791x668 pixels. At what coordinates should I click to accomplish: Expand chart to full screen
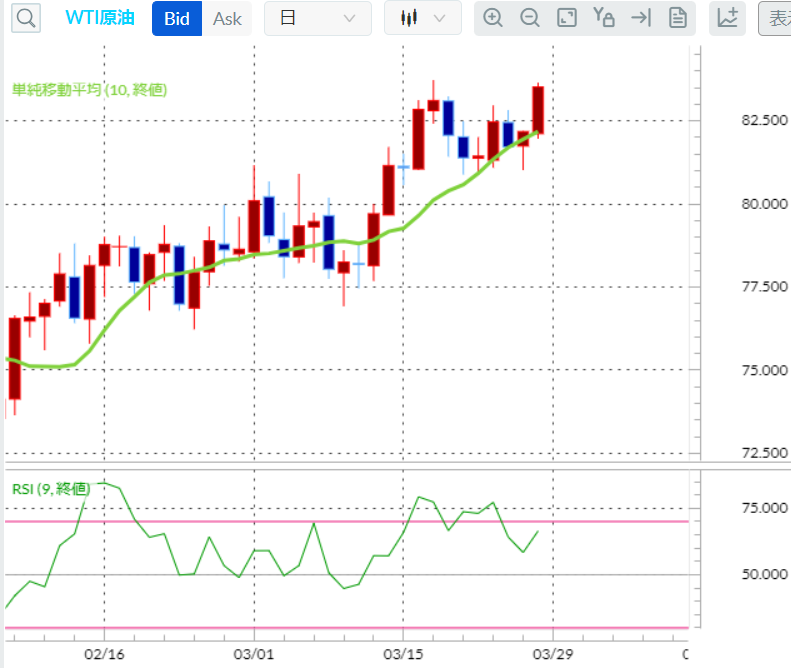[567, 18]
